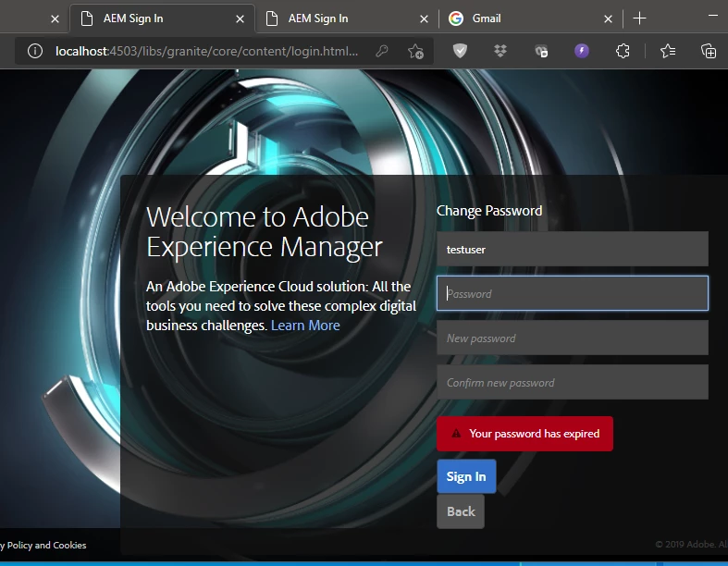
Task: Open the Extensions puzzle icon
Action: click(623, 51)
